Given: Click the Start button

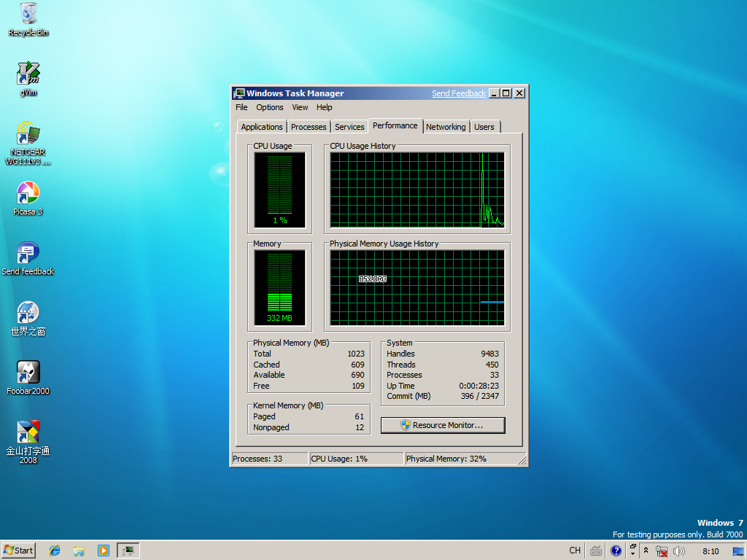Looking at the screenshot, I should point(19,551).
